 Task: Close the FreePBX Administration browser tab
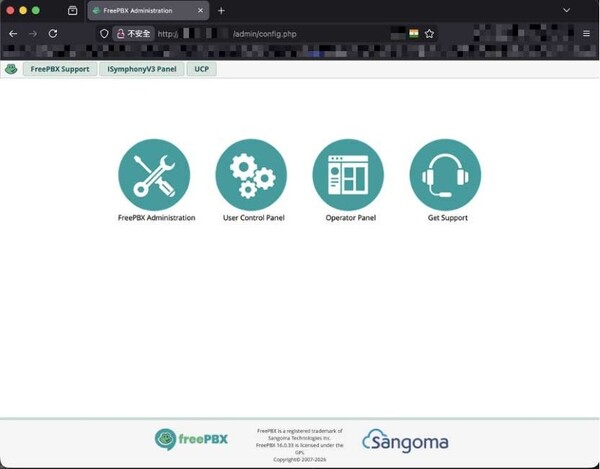[200, 11]
